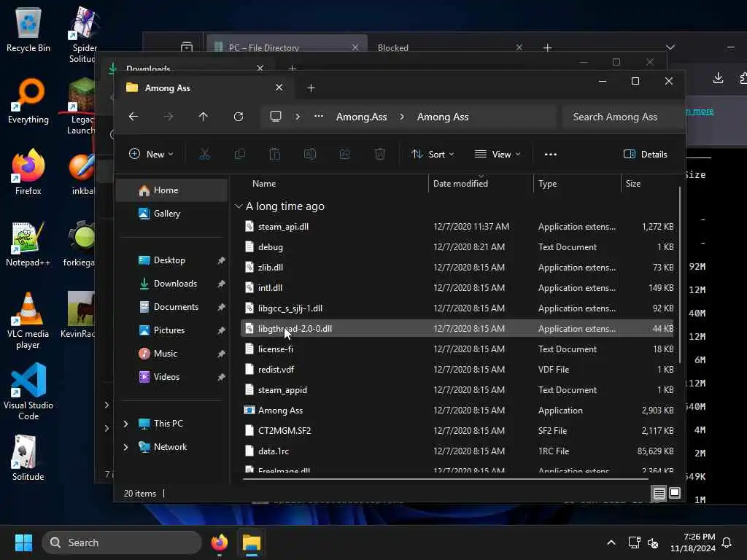Open Home in navigation pane
This screenshot has height=560, width=747.
172,190
